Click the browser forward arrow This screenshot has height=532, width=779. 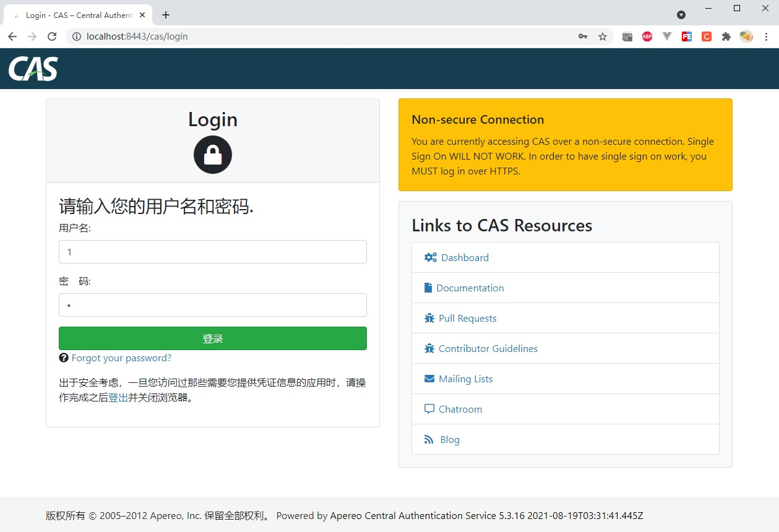(x=32, y=36)
